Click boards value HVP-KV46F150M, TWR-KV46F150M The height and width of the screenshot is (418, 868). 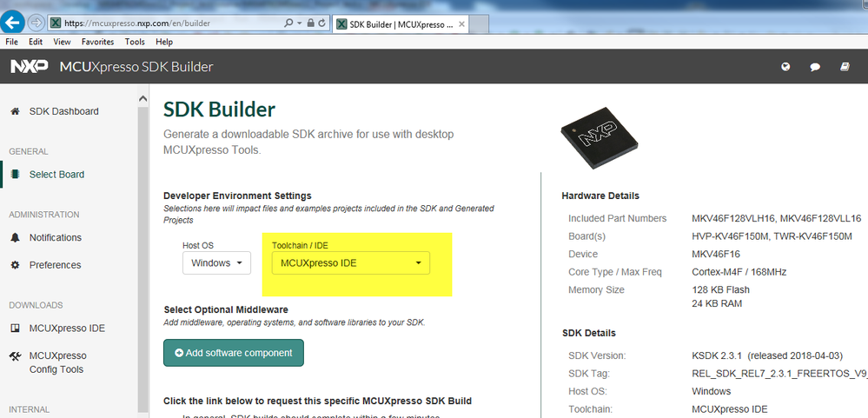pyautogui.click(x=772, y=236)
